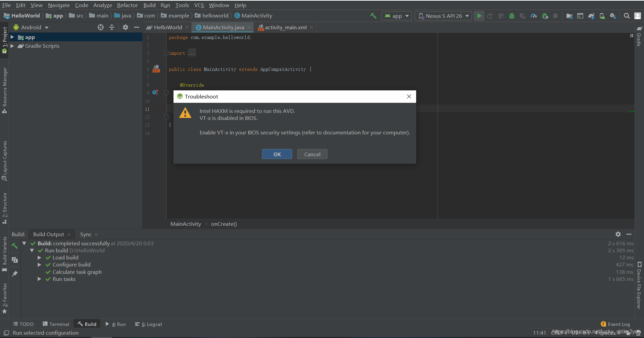This screenshot has width=644, height=338.
Task: Click the green Run app button
Action: coord(479,16)
